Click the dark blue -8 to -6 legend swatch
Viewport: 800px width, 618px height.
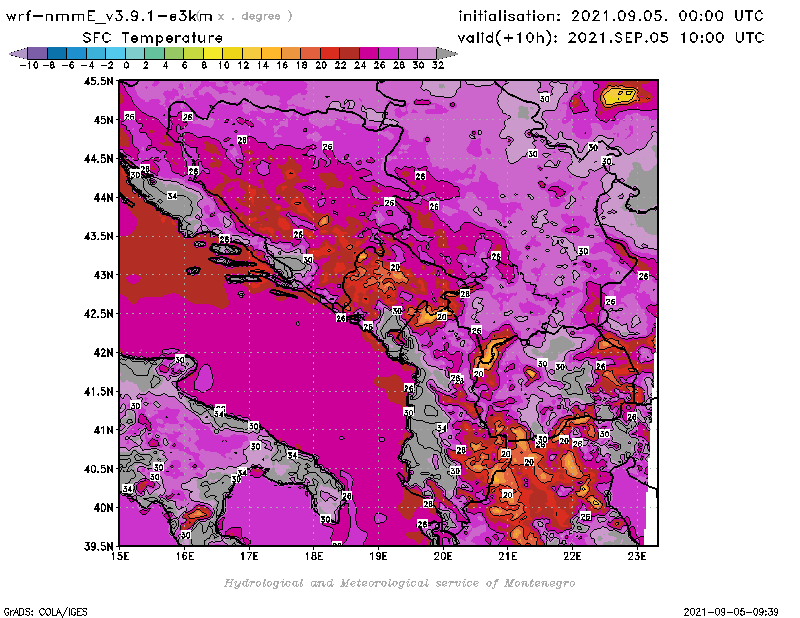click(57, 53)
